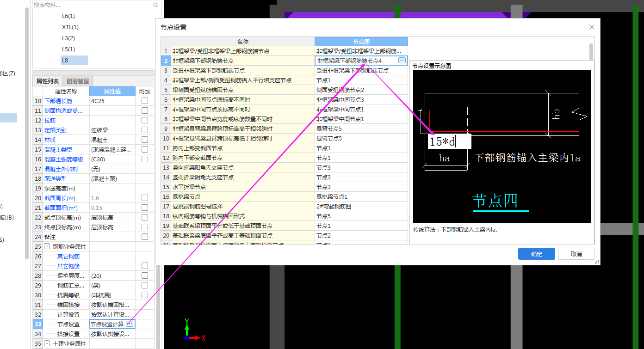Image resolution: width=644 pixels, height=349 pixels.
Task: Click (非抗震) value of 抗震等级
Action: tap(112, 295)
